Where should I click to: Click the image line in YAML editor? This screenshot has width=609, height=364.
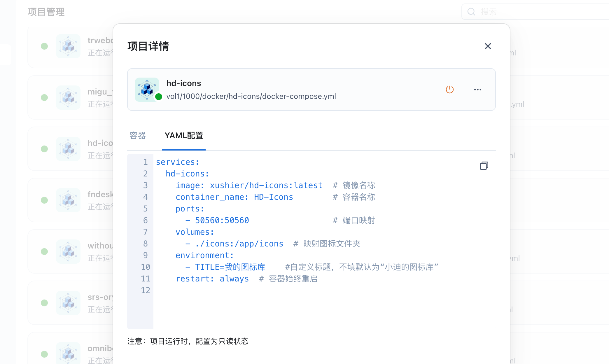click(x=249, y=185)
